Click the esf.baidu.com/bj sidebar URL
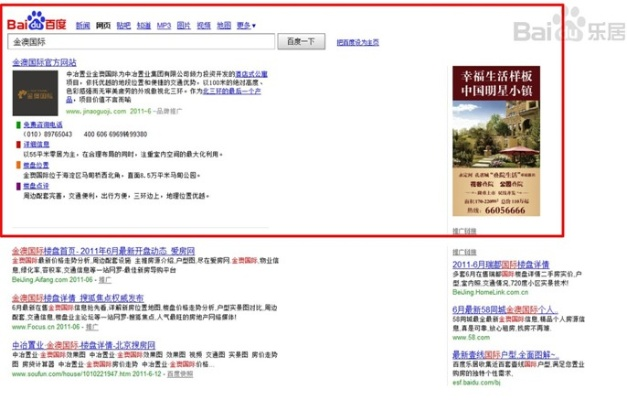Screen dimensions: 627x400 click(476, 383)
